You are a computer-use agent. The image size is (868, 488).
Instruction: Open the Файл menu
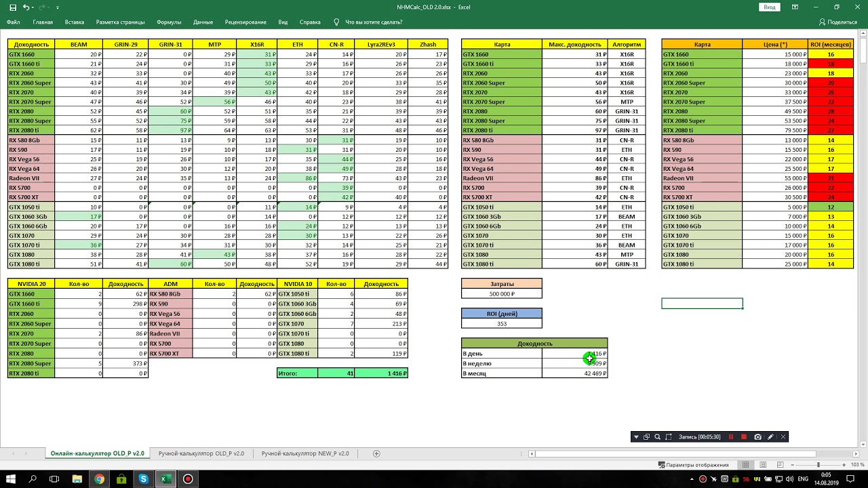[x=13, y=22]
